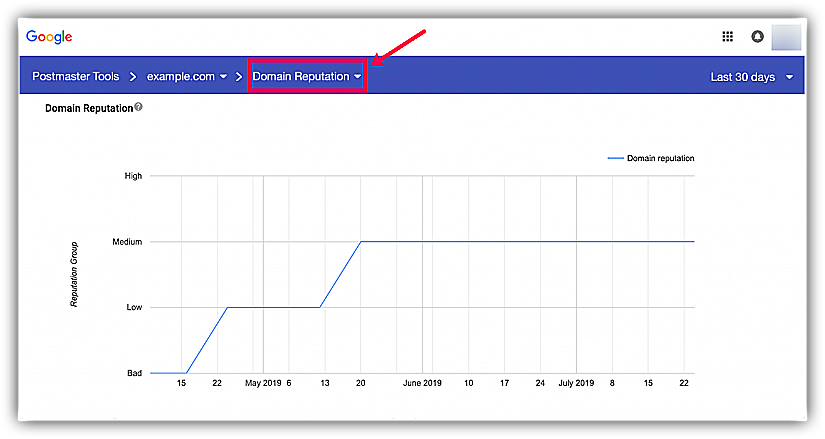The image size is (825, 439).
Task: Click the notifications bell icon
Action: [x=757, y=37]
